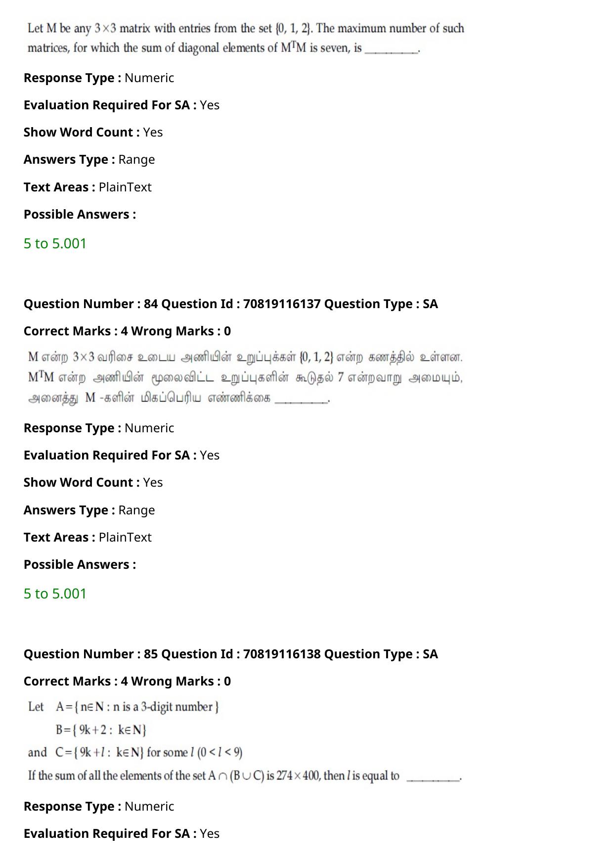Select the second answer '5 to 5.001'

[x=55, y=594]
